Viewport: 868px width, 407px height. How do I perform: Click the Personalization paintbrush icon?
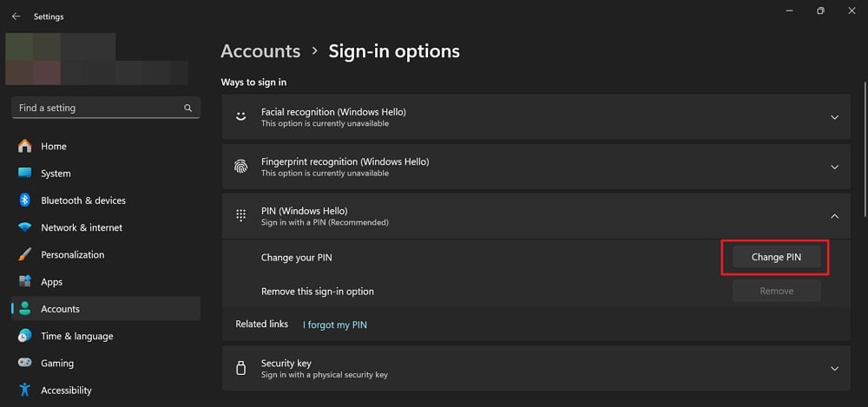coord(25,255)
